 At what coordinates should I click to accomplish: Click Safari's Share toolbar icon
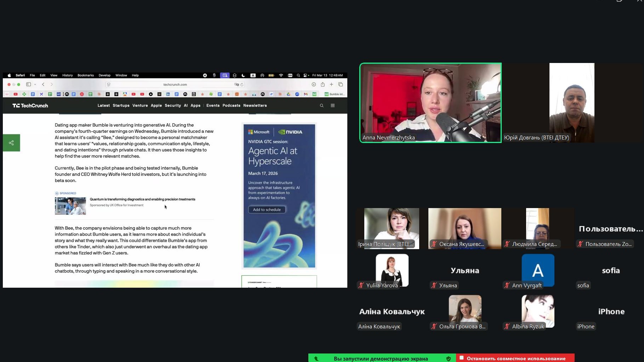323,85
